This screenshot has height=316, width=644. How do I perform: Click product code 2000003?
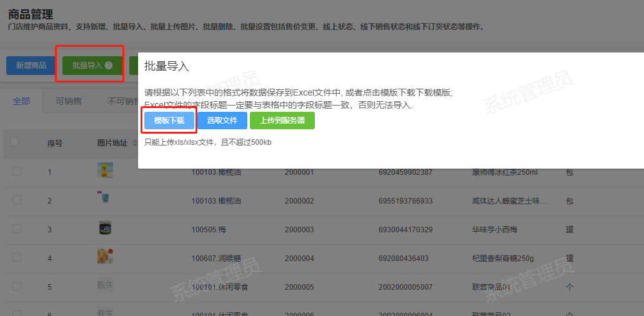pos(299,229)
